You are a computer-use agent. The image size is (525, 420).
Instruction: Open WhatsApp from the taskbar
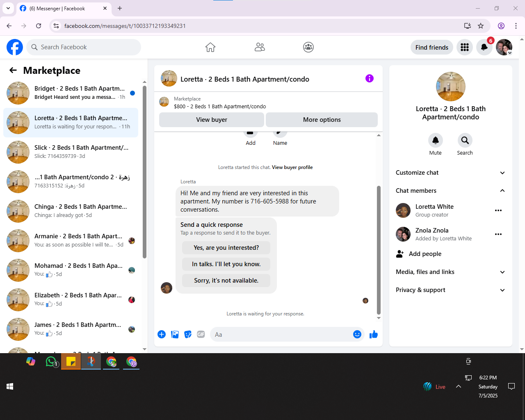[51, 361]
